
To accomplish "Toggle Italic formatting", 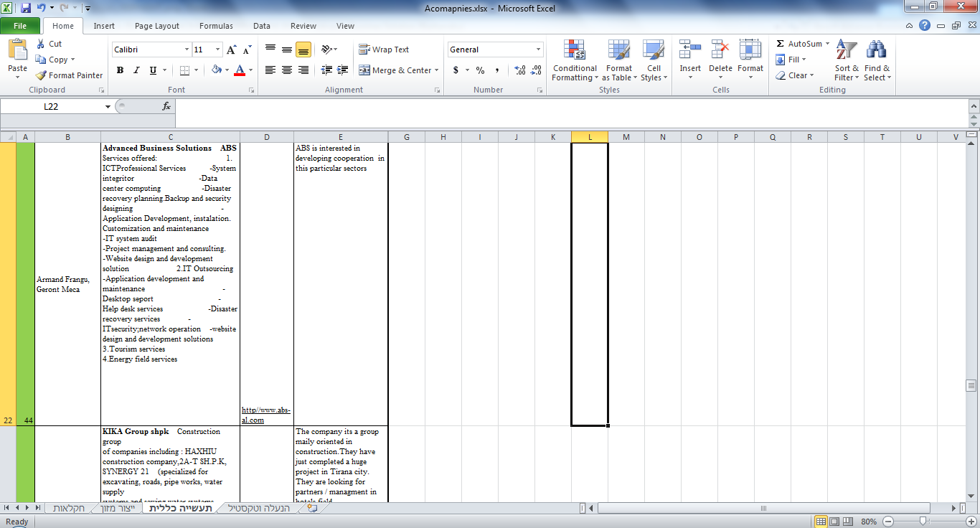I will click(x=136, y=70).
